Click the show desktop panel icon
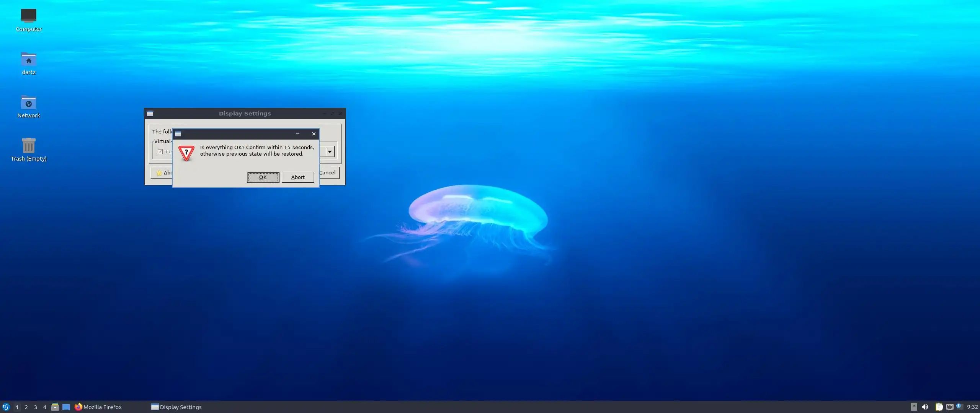This screenshot has height=413, width=980. (66, 407)
